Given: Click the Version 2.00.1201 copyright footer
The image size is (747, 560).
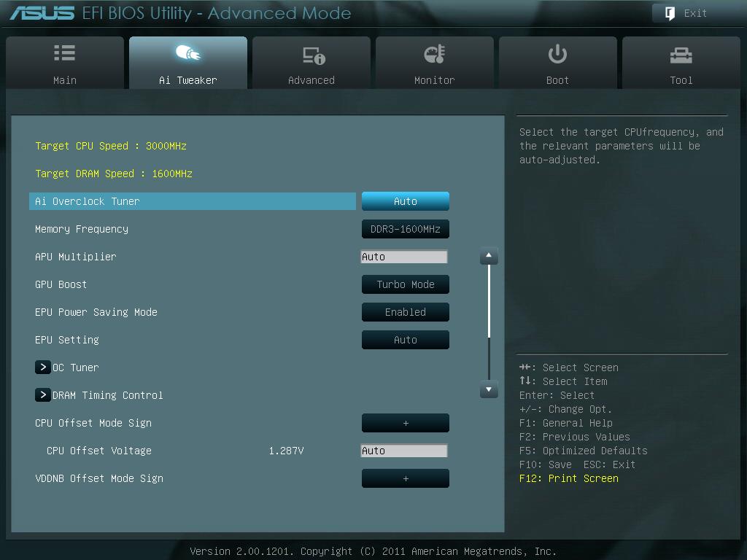Looking at the screenshot, I should [373, 551].
